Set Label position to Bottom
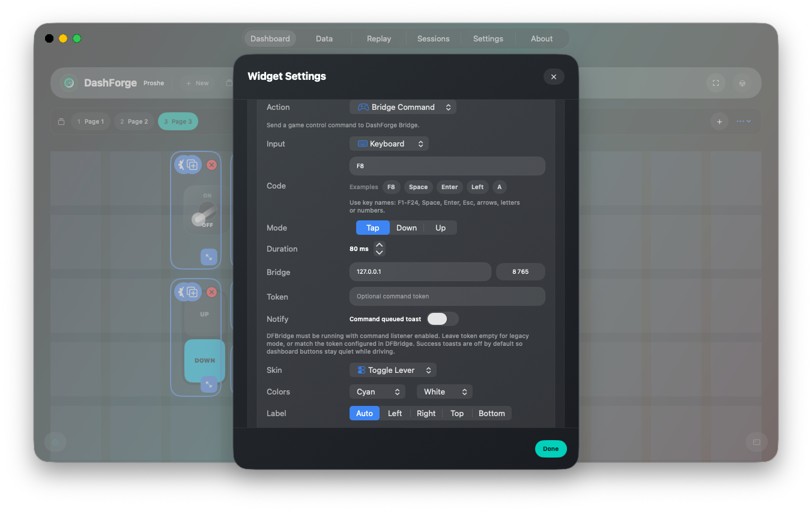812x514 pixels. [x=492, y=413]
